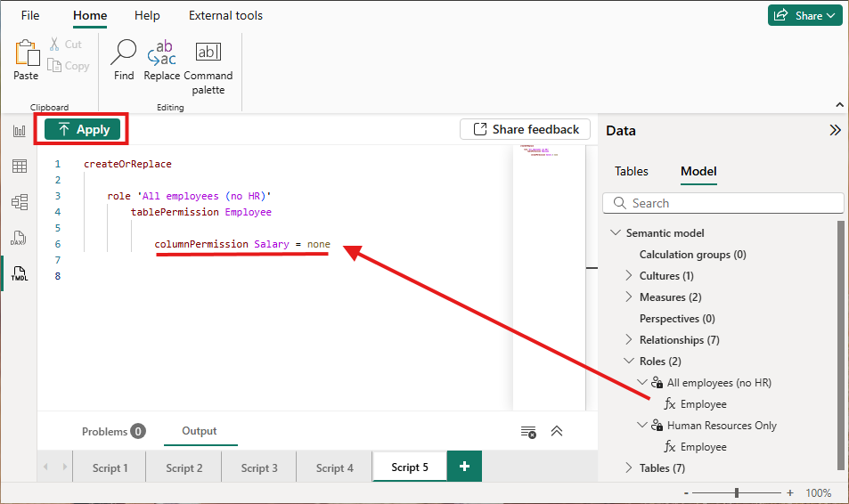Open the Share dropdown button
The height and width of the screenshot is (504, 849).
coord(804,16)
